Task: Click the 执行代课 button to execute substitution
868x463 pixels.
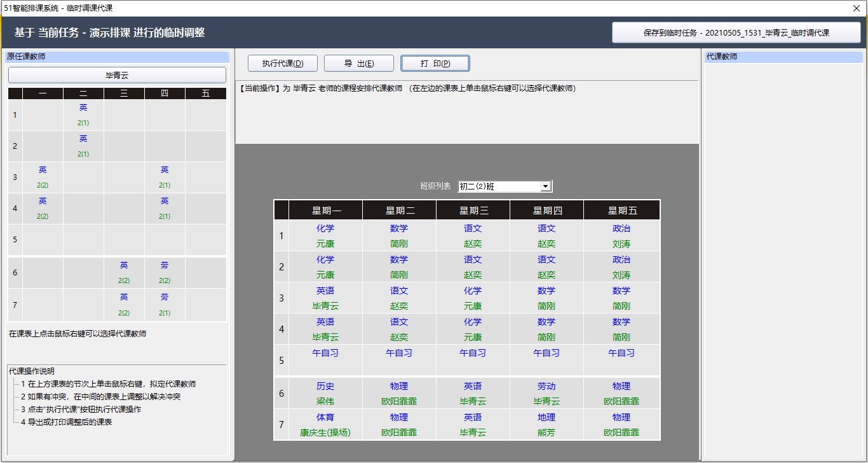Action: (282, 63)
